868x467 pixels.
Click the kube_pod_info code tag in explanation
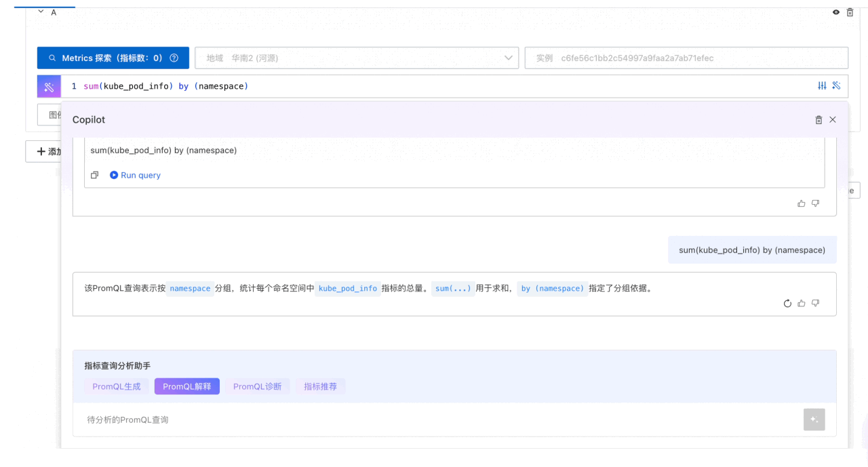click(x=348, y=288)
